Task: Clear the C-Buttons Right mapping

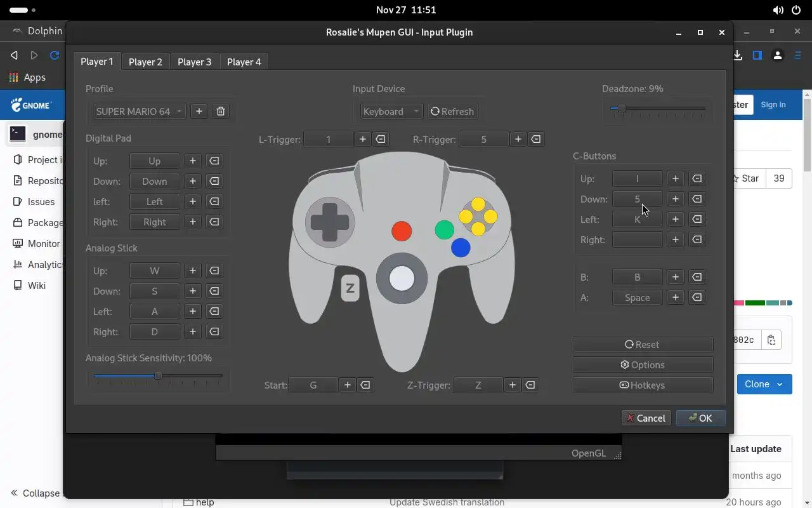Action: (x=697, y=239)
